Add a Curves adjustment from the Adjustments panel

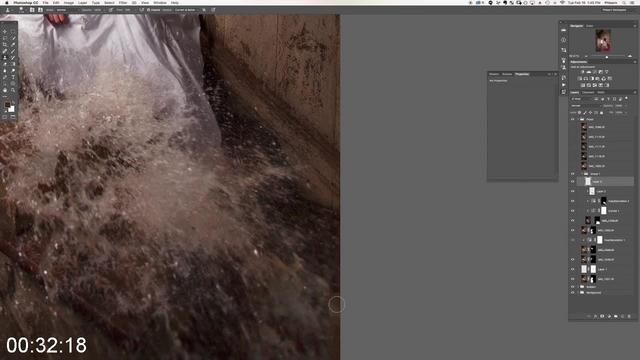click(x=595, y=72)
